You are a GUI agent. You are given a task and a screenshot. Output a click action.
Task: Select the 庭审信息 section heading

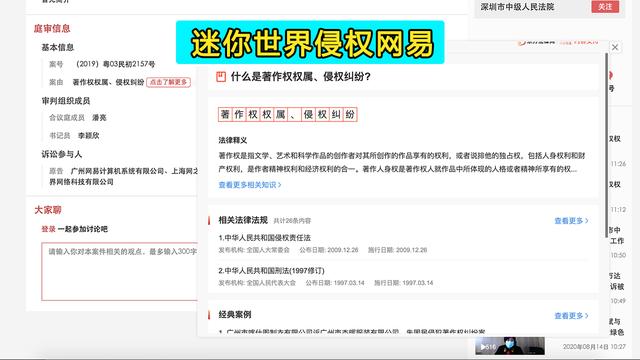[52, 29]
